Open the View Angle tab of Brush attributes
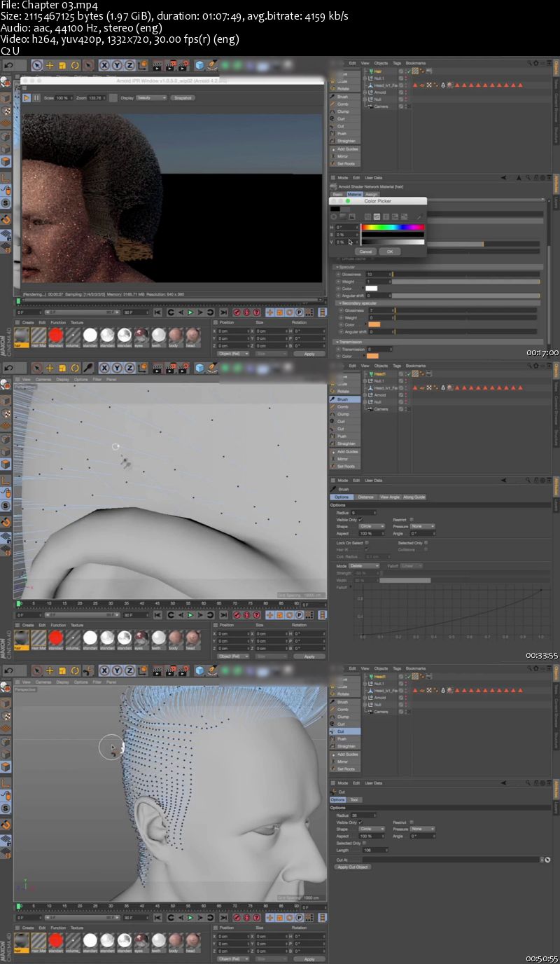The height and width of the screenshot is (964, 560). click(388, 497)
